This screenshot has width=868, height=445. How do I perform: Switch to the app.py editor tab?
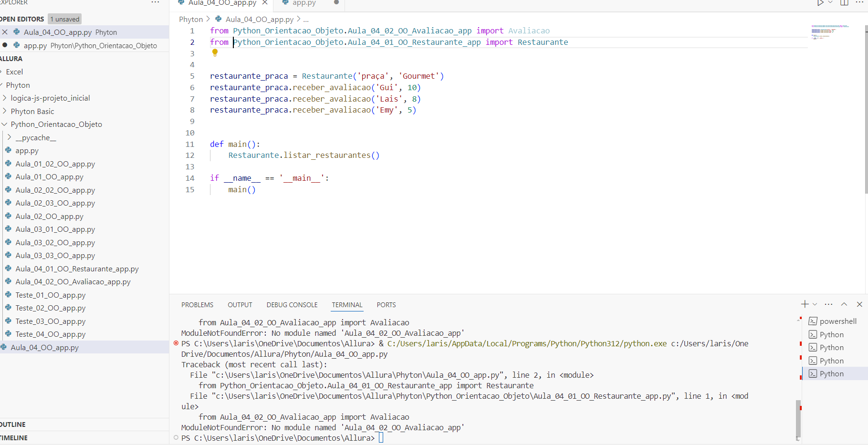point(304,3)
